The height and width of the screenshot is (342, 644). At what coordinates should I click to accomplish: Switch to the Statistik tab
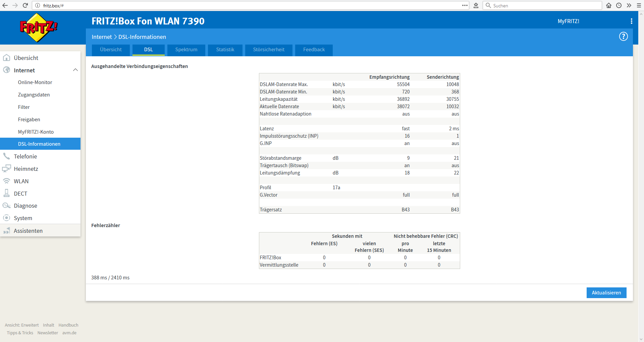click(x=225, y=50)
